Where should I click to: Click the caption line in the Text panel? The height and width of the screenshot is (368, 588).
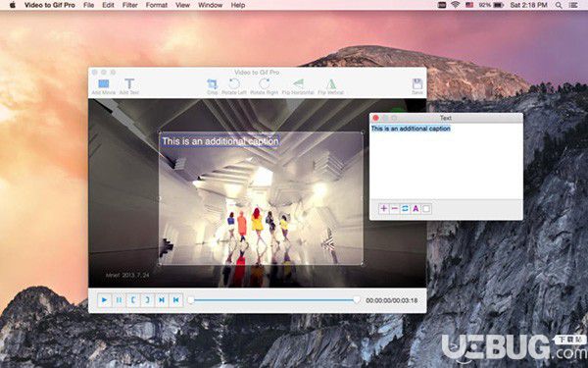[x=411, y=129]
